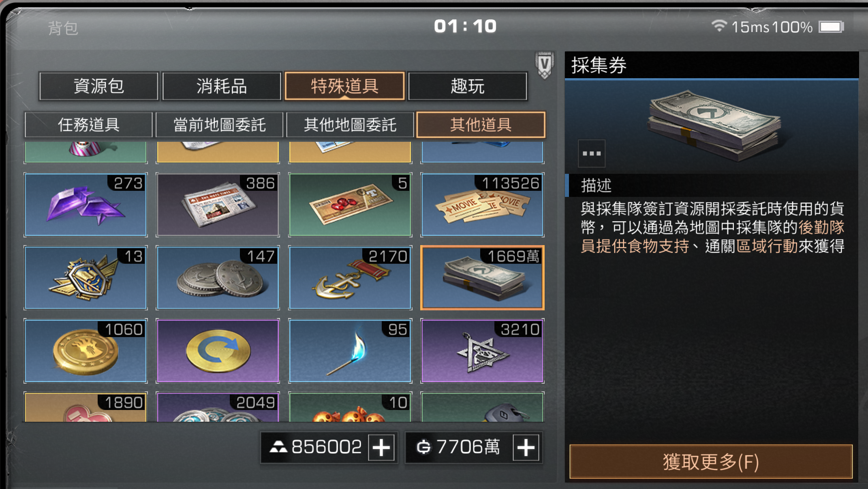
Task: Add more currency next to 856002
Action: click(x=381, y=448)
